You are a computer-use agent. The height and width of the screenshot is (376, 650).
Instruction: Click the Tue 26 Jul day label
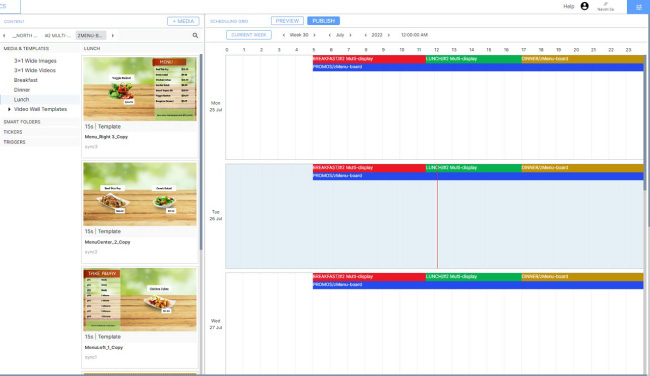click(216, 216)
